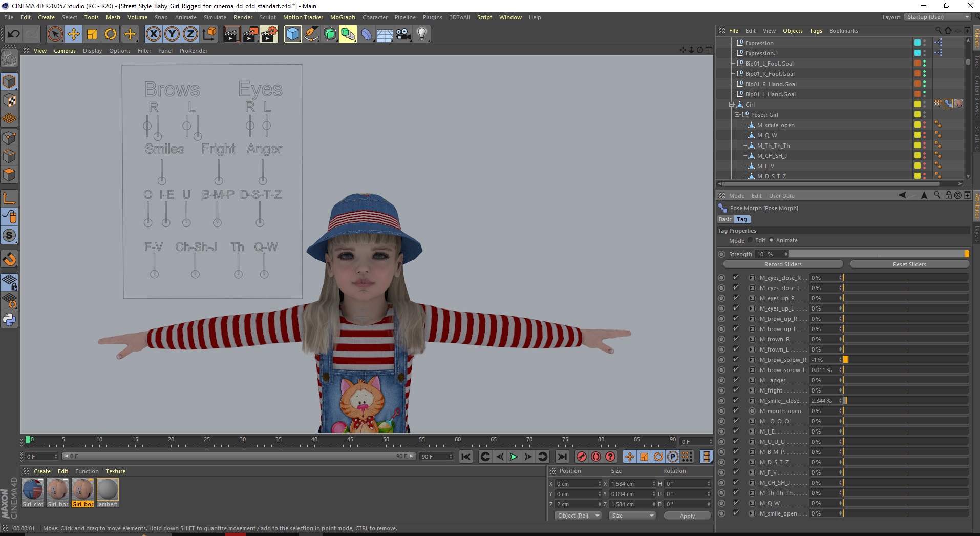Click the Undo arrow icon
This screenshot has width=980, height=536.
(x=14, y=34)
